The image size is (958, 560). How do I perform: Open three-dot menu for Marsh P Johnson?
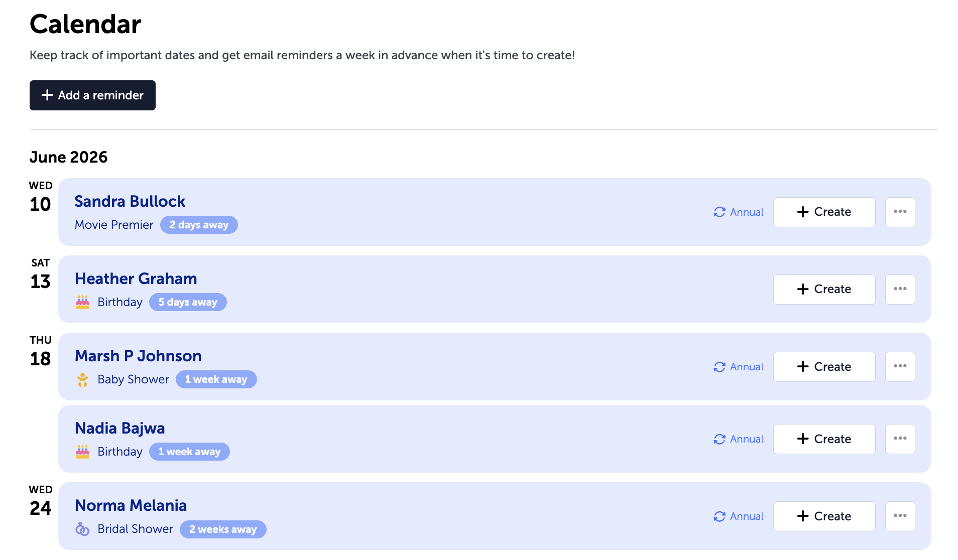900,366
